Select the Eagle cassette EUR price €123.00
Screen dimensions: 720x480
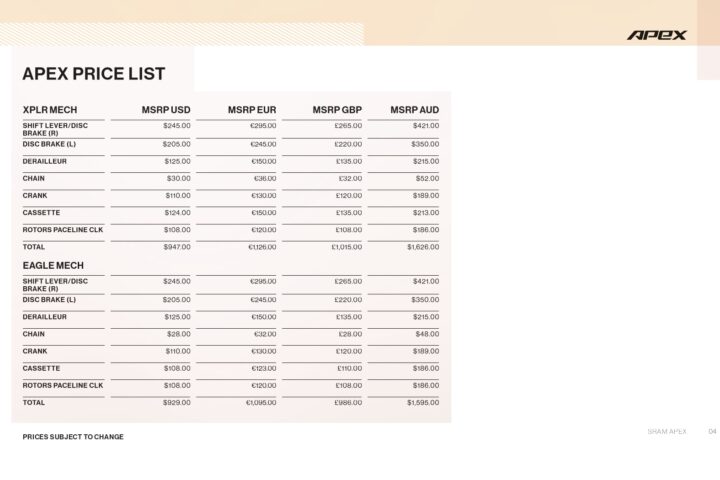[x=263, y=368]
